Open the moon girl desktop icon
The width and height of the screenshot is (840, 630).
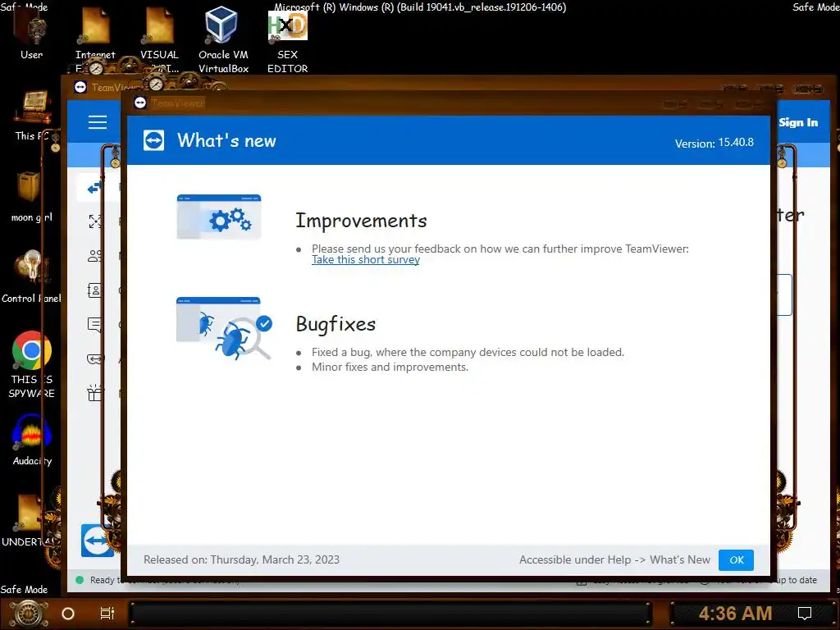coord(32,195)
